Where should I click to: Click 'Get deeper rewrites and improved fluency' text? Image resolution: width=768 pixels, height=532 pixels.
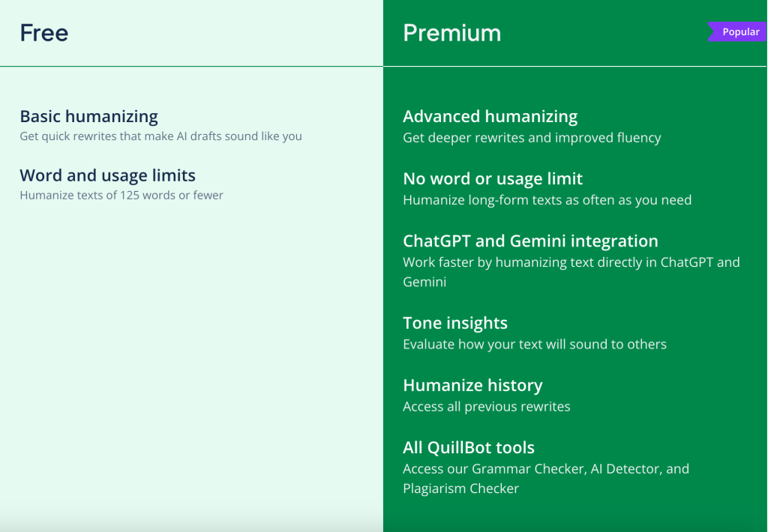[x=532, y=138]
